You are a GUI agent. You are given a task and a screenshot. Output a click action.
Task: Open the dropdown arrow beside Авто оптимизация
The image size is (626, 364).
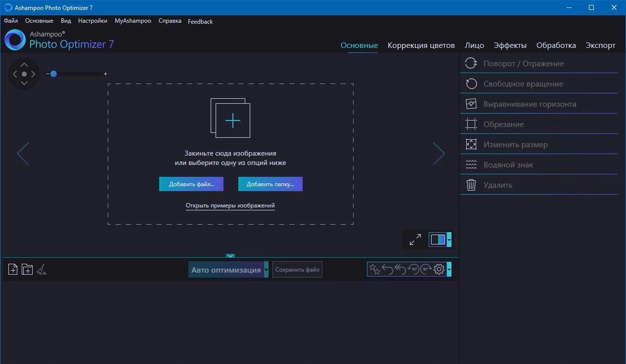click(266, 270)
